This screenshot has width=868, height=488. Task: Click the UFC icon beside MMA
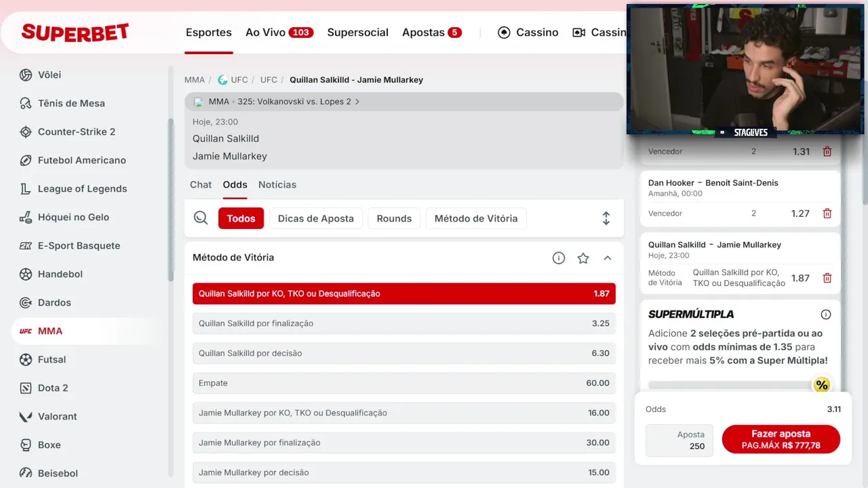tap(26, 331)
